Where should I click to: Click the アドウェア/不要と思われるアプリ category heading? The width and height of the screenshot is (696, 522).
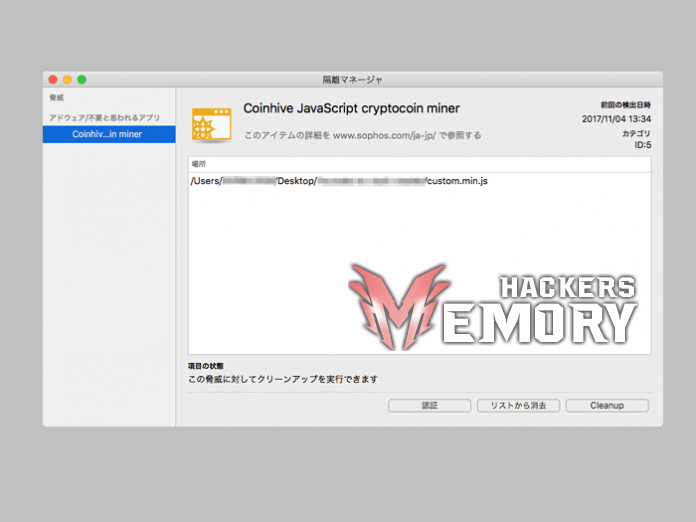(x=104, y=118)
